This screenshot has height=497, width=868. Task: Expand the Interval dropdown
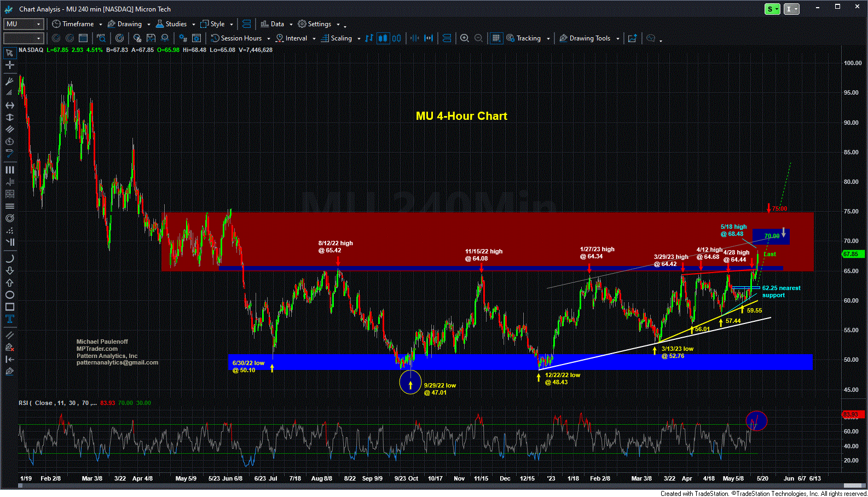coord(314,38)
